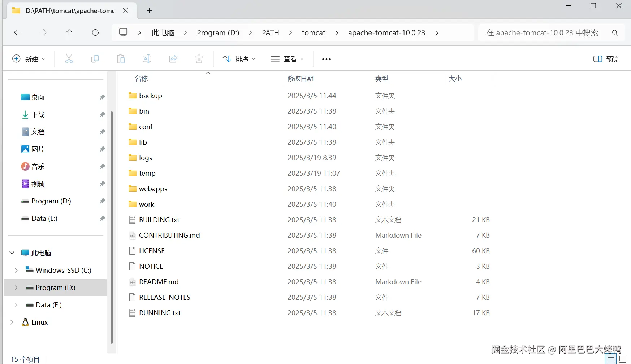631x364 pixels.
Task: Click the search magnifier icon
Action: tap(615, 33)
